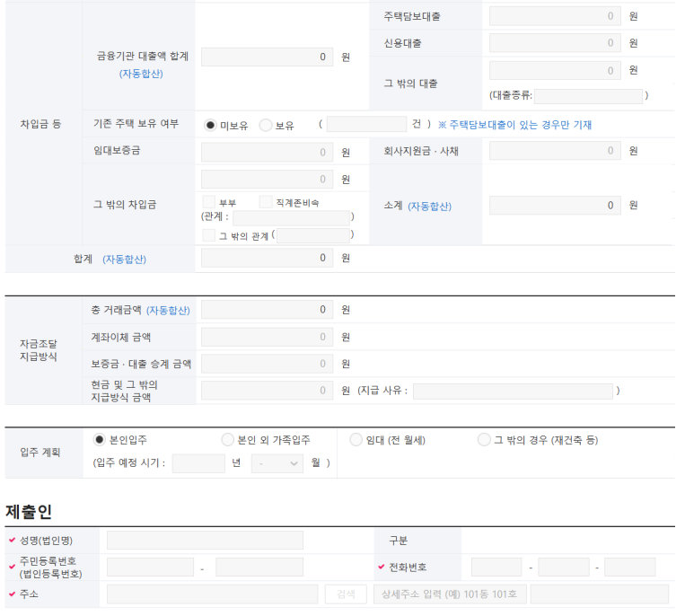The height and width of the screenshot is (616, 694).
Task: Click the 지급 사유 input field
Action: pyautogui.click(x=513, y=391)
